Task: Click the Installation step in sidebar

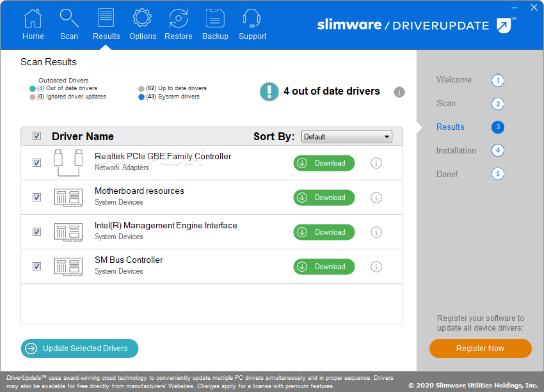Action: (x=456, y=150)
